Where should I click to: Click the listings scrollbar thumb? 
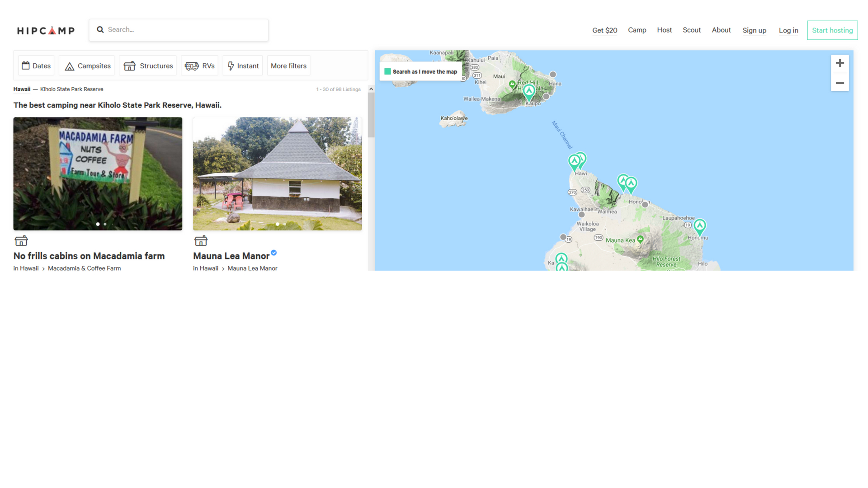click(x=371, y=115)
